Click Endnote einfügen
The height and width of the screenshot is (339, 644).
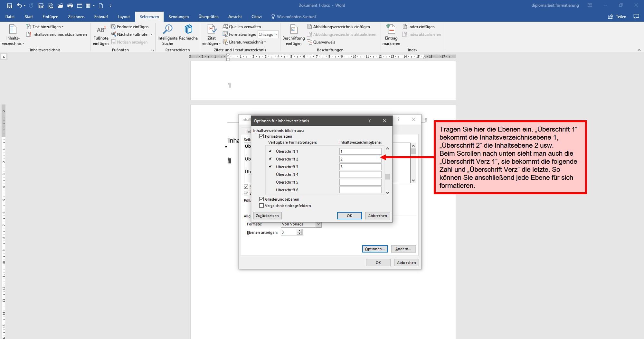click(130, 27)
